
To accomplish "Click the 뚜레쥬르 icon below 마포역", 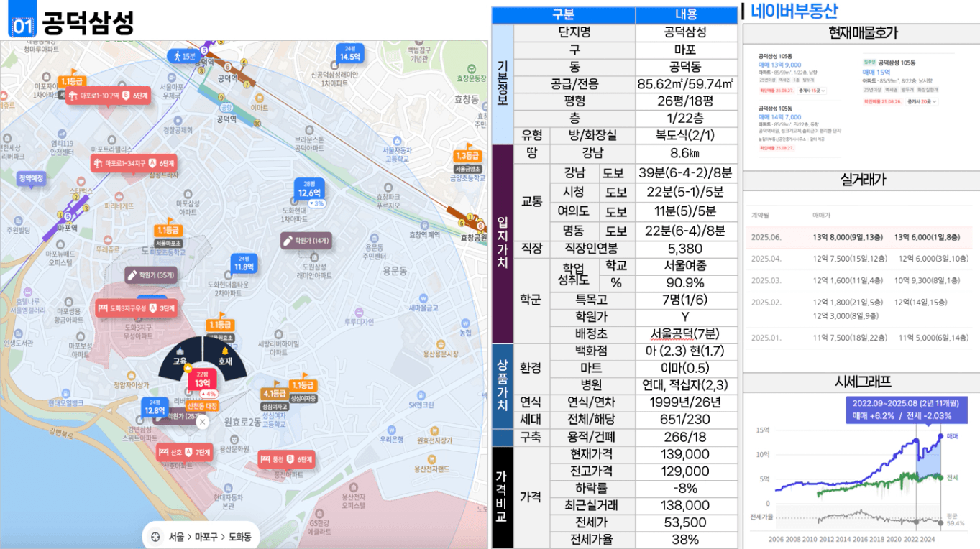I will point(107,239).
